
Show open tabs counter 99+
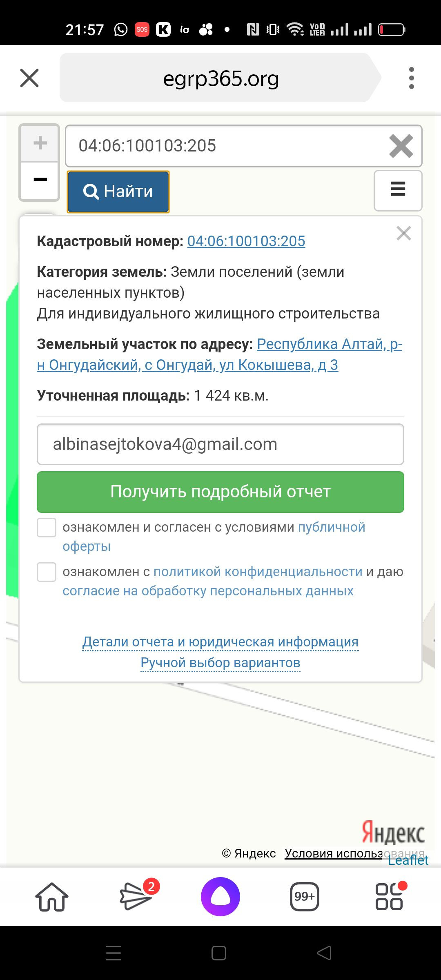[x=304, y=897]
